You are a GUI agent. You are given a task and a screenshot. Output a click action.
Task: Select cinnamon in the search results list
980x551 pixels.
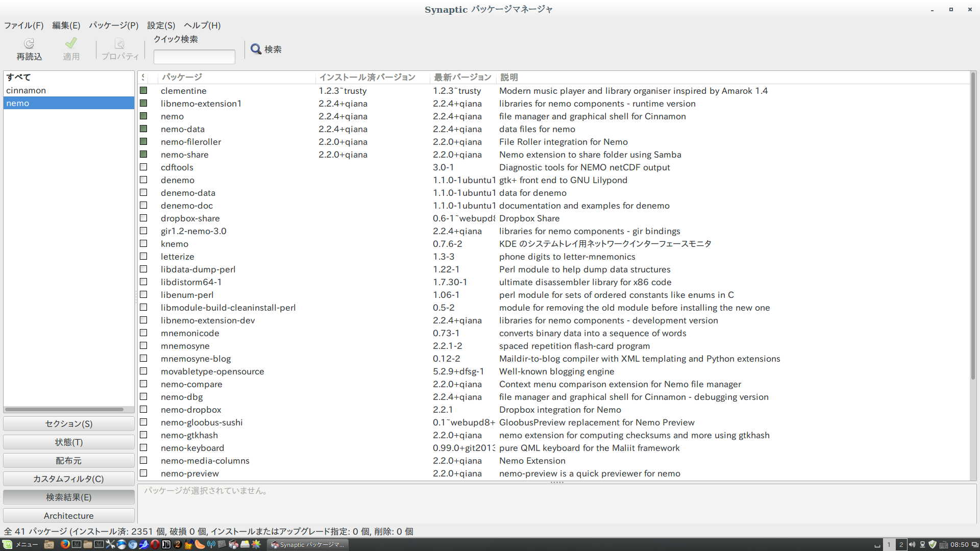click(x=69, y=90)
